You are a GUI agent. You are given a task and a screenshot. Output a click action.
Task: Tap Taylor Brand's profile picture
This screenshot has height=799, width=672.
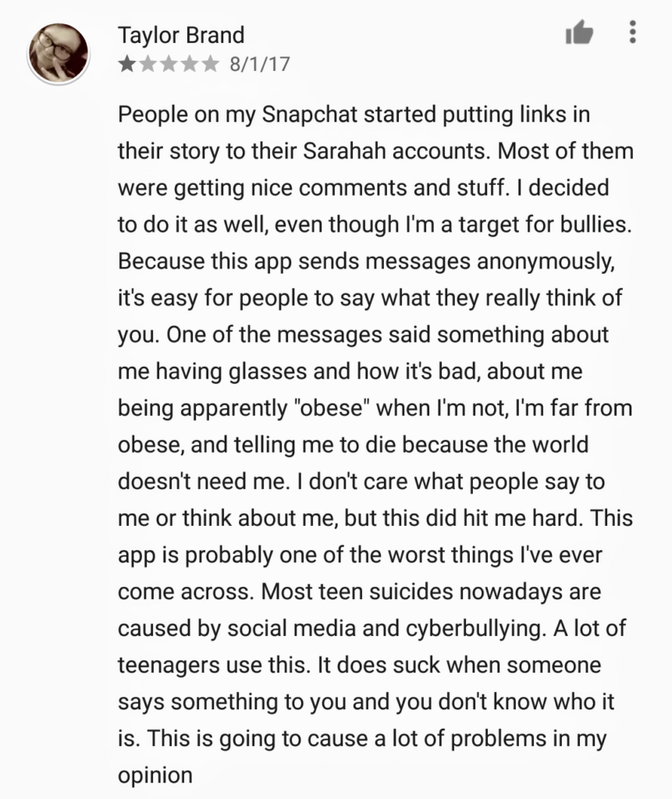[59, 53]
